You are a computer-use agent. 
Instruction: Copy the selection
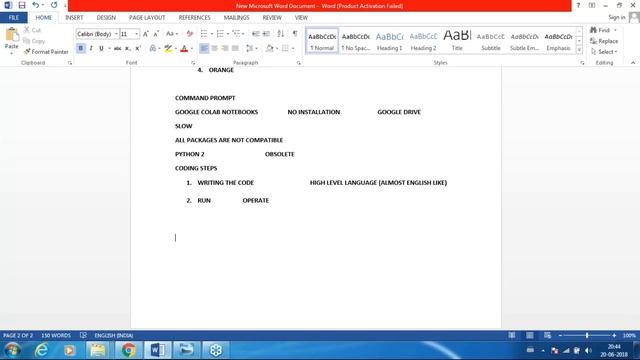tap(34, 41)
